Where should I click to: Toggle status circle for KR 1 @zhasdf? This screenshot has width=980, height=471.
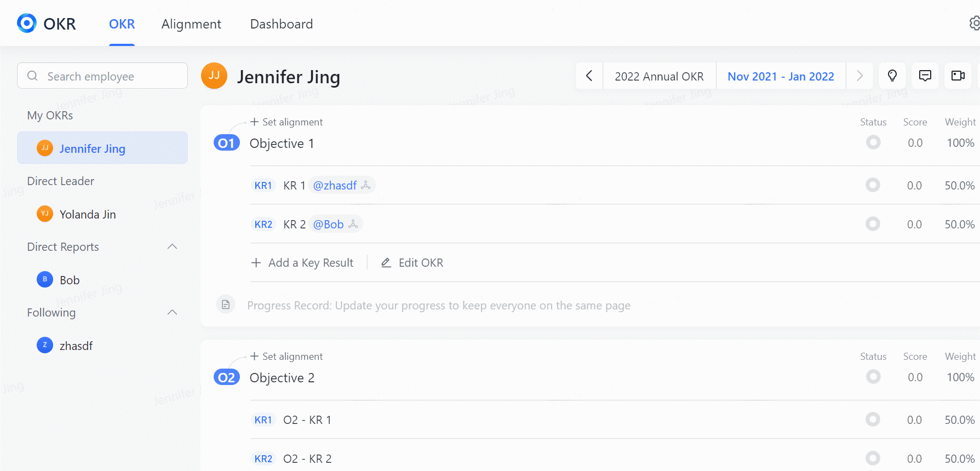click(x=873, y=185)
